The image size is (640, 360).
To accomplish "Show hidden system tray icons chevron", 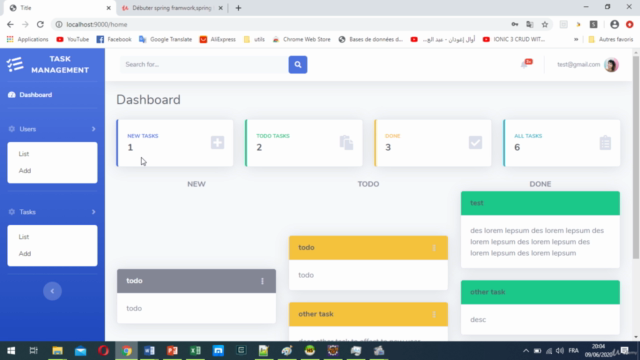I will click(x=526, y=351).
